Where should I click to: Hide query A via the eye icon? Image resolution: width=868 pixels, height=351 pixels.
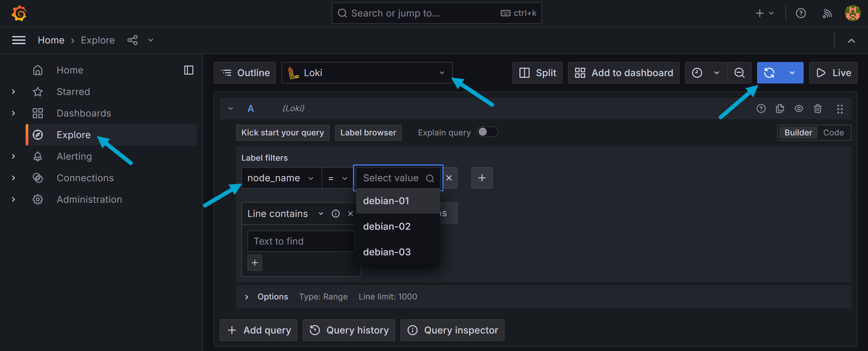(x=799, y=108)
